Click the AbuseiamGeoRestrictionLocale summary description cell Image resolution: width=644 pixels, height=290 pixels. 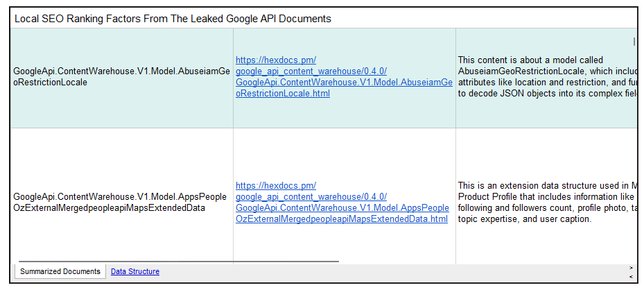click(x=546, y=78)
